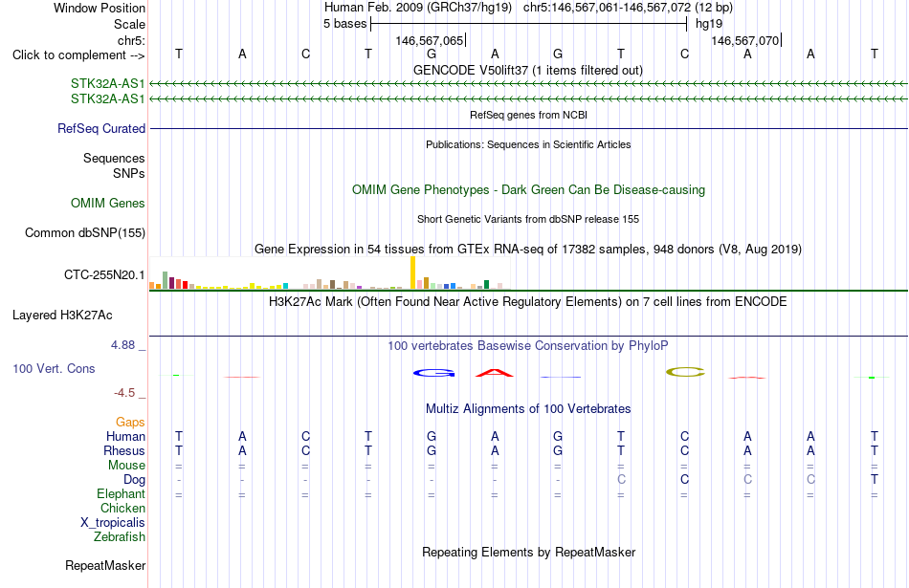This screenshot has height=588, width=909.
Task: Open the OMIM Genes track label
Action: pyautogui.click(x=108, y=204)
